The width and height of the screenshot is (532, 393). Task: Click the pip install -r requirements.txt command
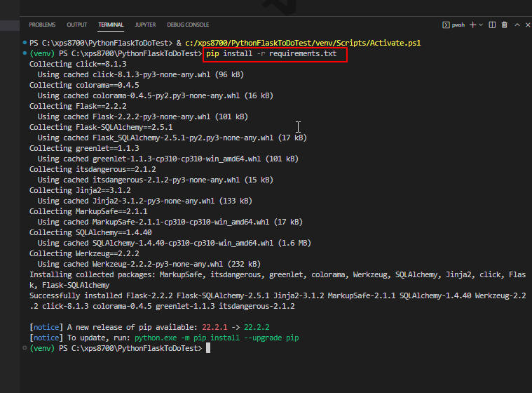(x=271, y=53)
